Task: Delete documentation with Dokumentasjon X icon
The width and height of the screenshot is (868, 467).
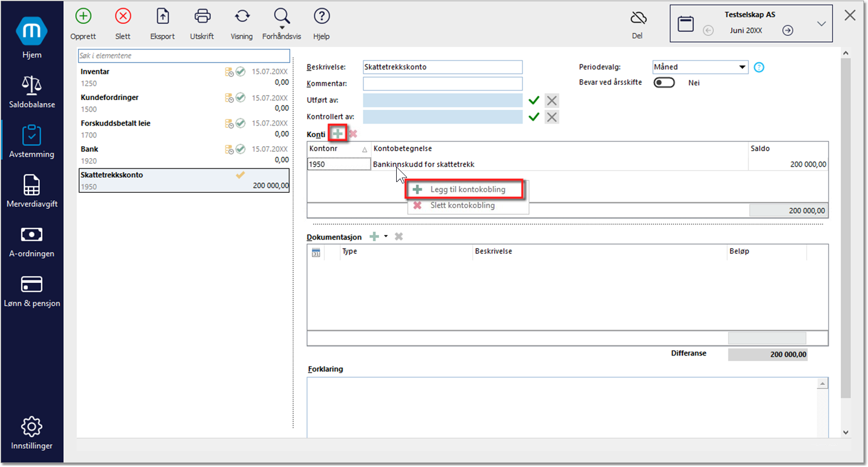Action: pyautogui.click(x=399, y=236)
